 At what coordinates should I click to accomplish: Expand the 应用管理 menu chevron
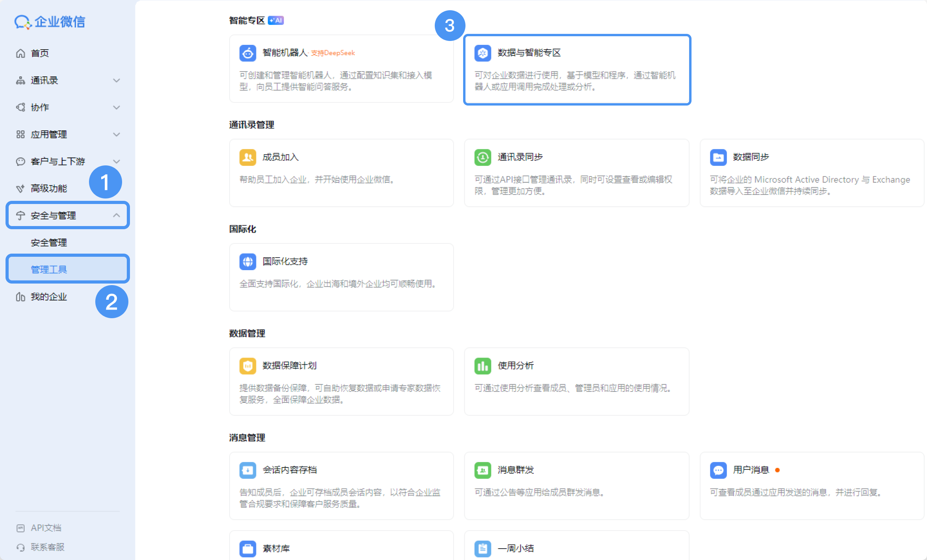pos(116,135)
